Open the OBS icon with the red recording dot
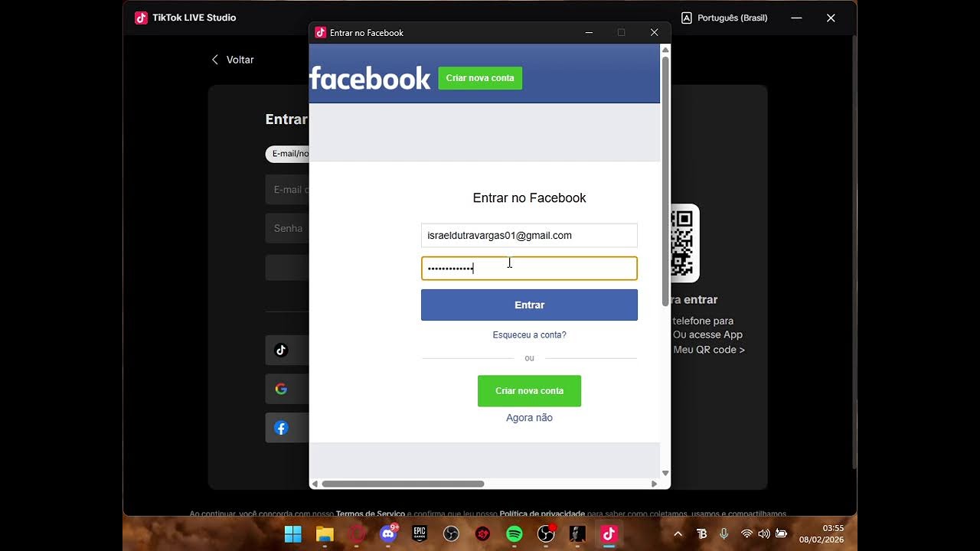Image resolution: width=980 pixels, height=551 pixels. (546, 534)
